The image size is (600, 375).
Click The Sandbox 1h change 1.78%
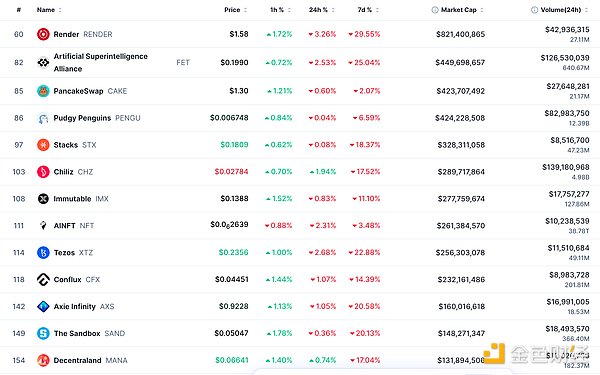pos(280,333)
